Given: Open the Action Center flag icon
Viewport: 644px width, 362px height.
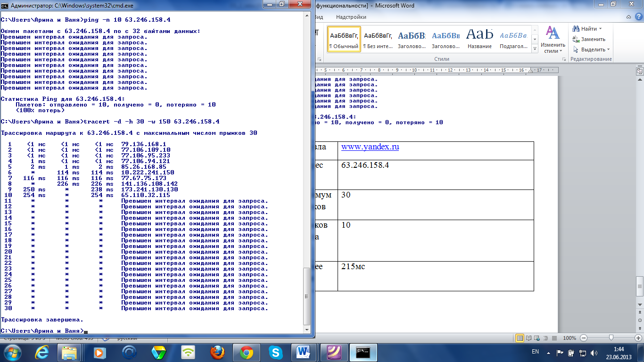Looking at the screenshot, I should point(560,352).
